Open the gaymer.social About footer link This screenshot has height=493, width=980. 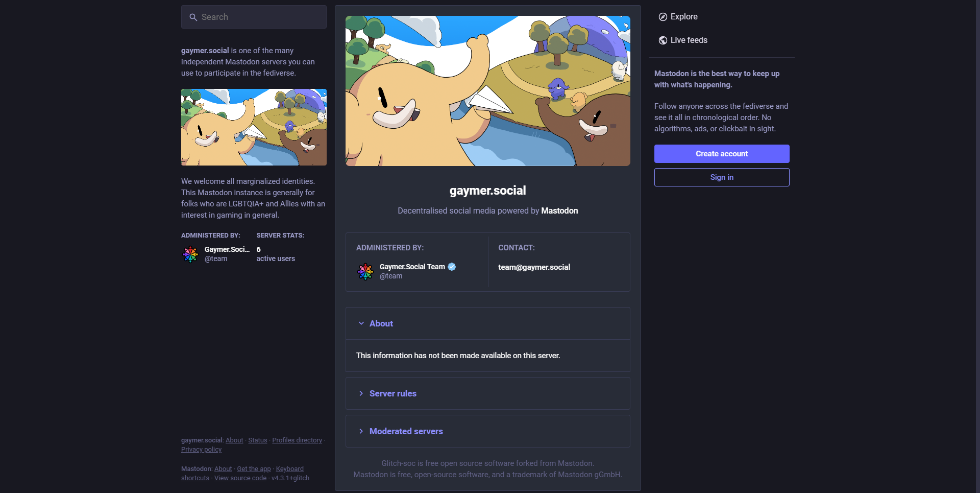(234, 440)
